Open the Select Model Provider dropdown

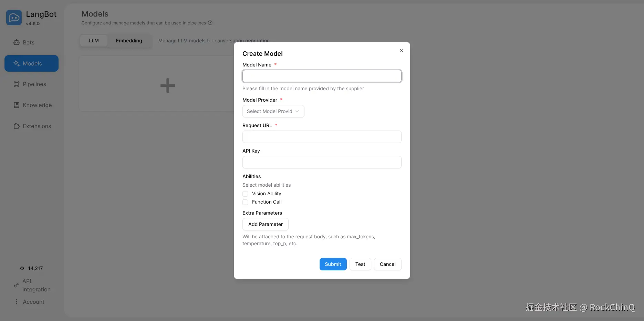[x=273, y=111]
